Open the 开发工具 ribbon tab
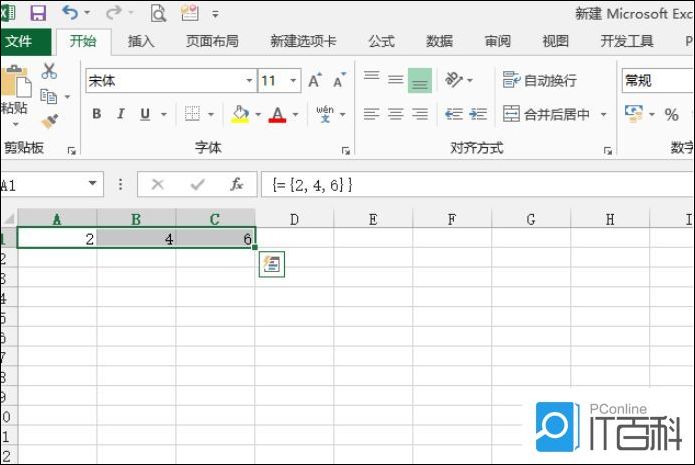The width and height of the screenshot is (695, 465). coord(627,42)
